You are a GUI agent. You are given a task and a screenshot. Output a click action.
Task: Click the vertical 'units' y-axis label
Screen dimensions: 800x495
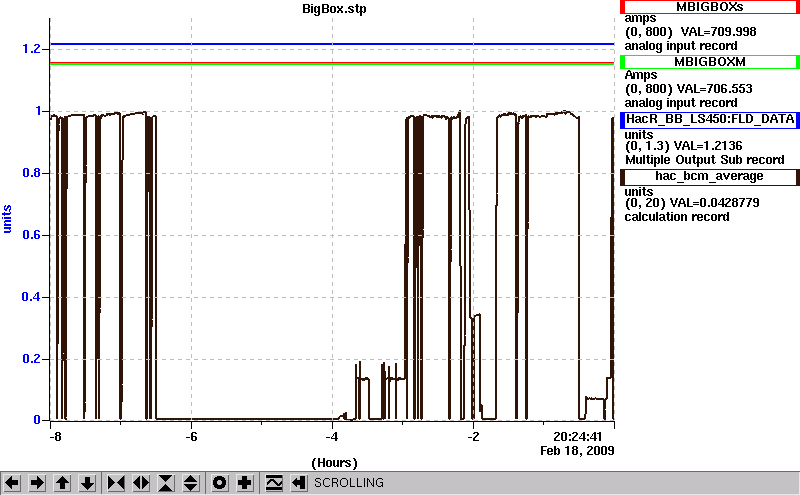click(7, 219)
